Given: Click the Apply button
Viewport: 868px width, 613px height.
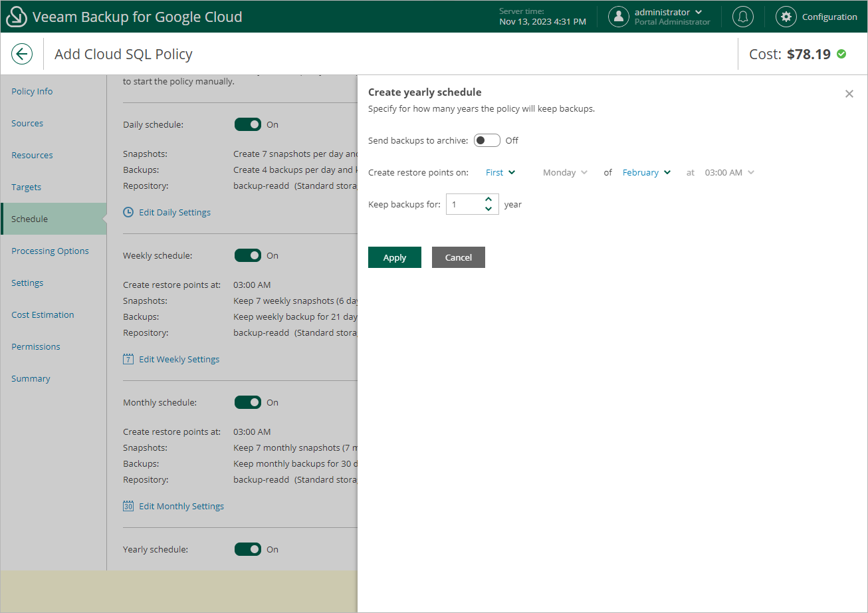Looking at the screenshot, I should coord(395,257).
